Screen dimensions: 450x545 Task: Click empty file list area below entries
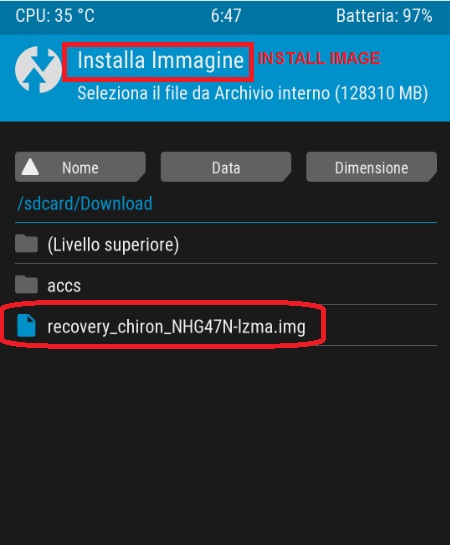pos(226,445)
